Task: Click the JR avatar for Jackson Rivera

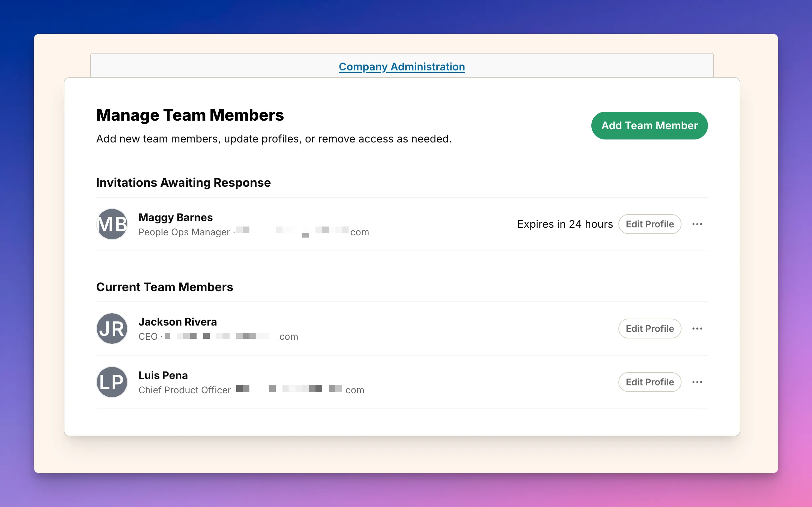Action: 112,329
